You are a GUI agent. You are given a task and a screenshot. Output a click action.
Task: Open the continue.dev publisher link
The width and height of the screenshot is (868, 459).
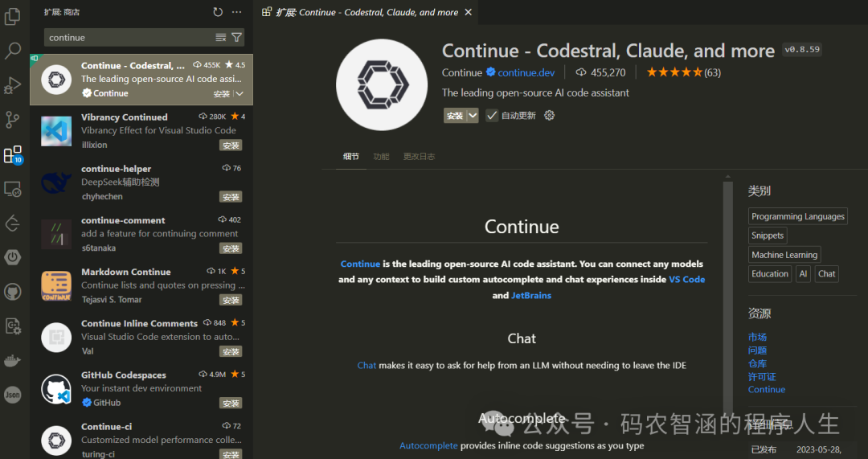526,72
